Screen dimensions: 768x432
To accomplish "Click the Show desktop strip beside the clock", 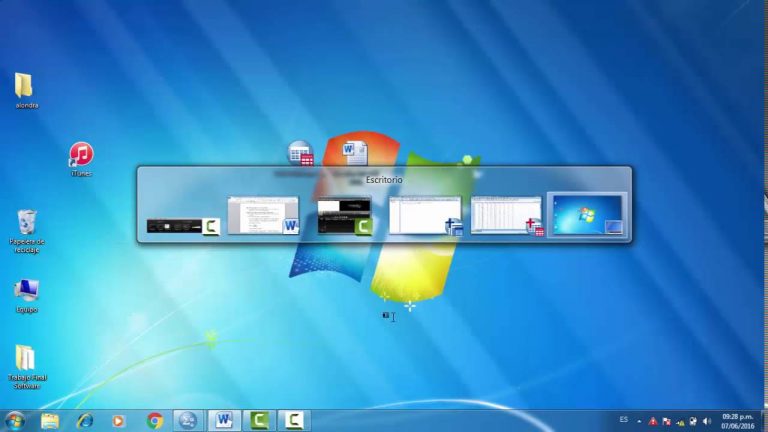I will [764, 421].
